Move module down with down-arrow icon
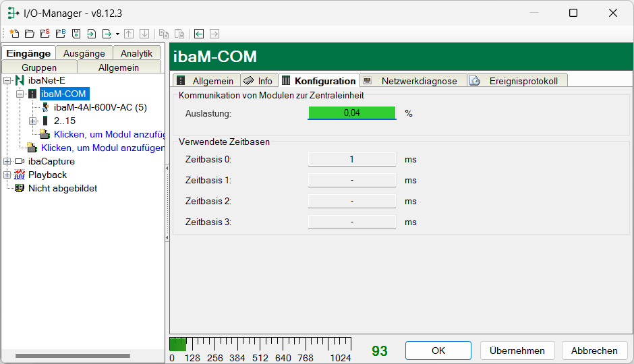The image size is (634, 364). click(x=144, y=34)
